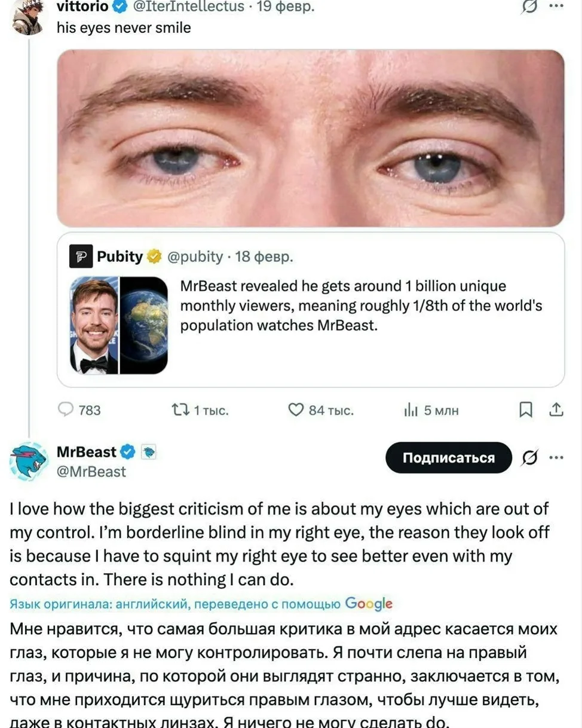582x728 pixels.
Task: Click Grok icon beside Подписаться button
Action: (x=528, y=458)
